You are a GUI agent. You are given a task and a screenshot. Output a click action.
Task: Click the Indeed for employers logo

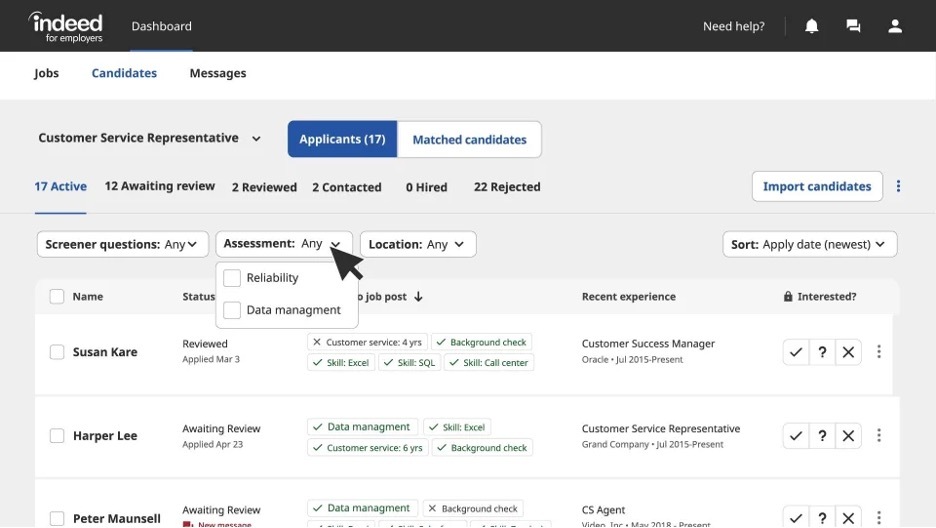[66, 27]
